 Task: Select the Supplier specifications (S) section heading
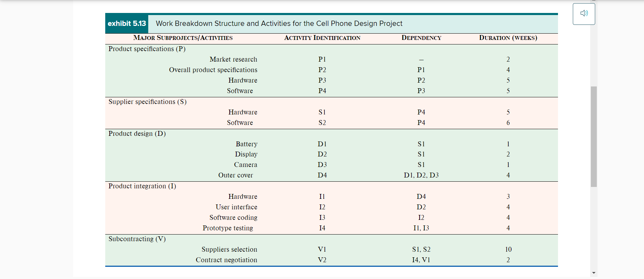(x=147, y=102)
